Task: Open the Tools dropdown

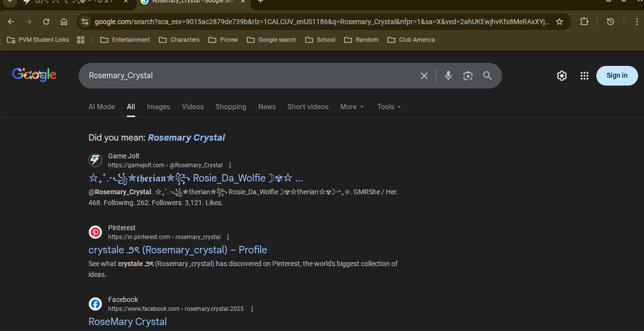Action: point(389,107)
